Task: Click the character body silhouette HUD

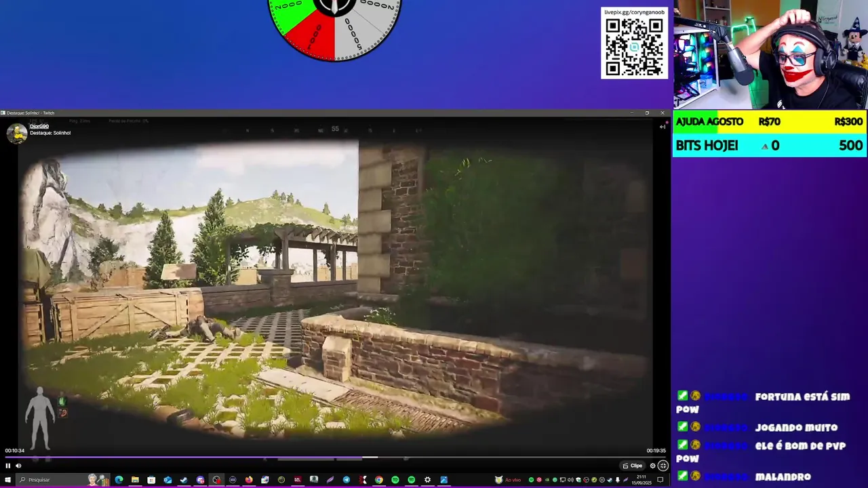Action: [x=39, y=418]
